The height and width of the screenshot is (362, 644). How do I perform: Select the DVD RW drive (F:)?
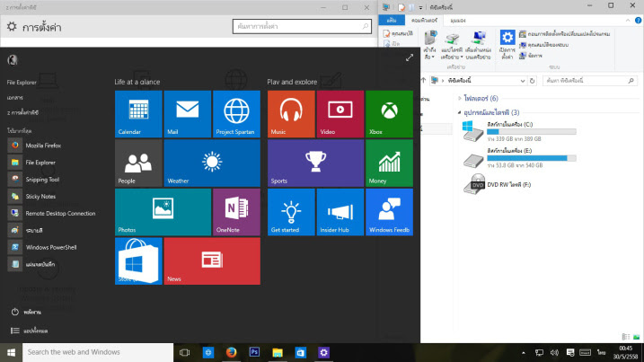(x=498, y=184)
